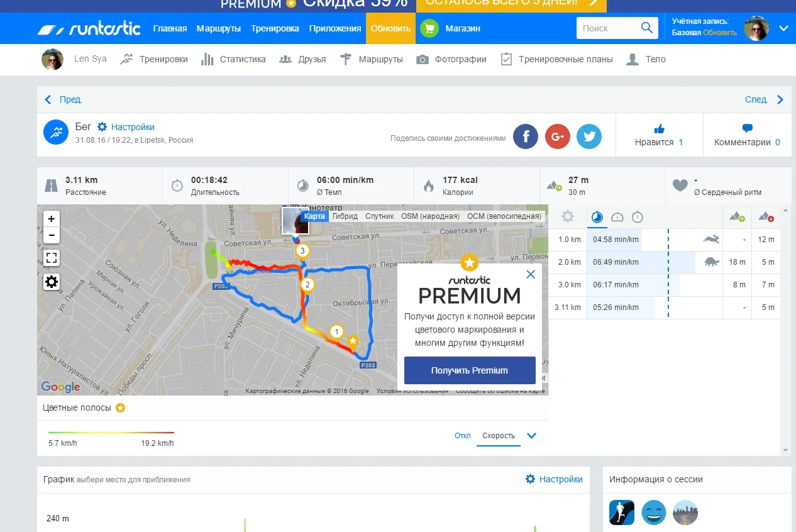Click the 1.0 km split pace bar
The image size is (796, 532).
click(x=614, y=240)
